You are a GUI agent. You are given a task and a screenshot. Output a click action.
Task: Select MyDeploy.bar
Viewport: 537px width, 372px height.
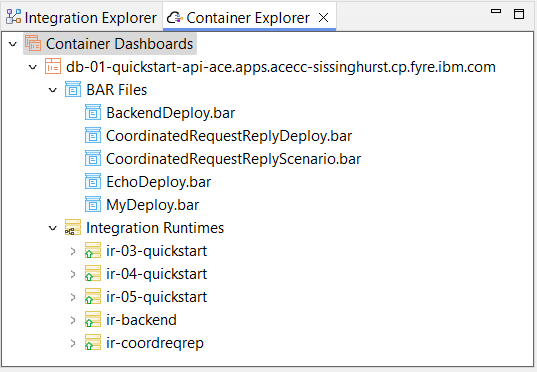(x=153, y=205)
